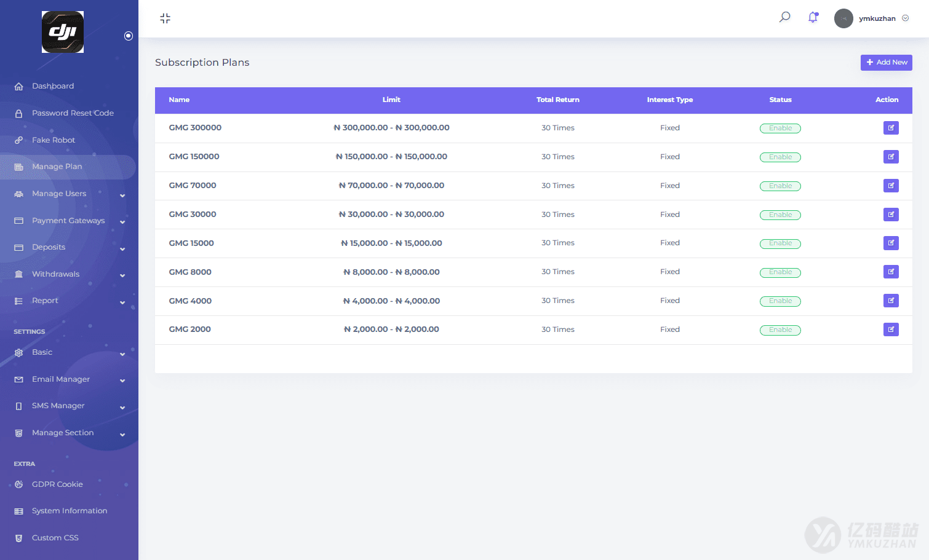Click the search magnifier icon in header

[784, 17]
